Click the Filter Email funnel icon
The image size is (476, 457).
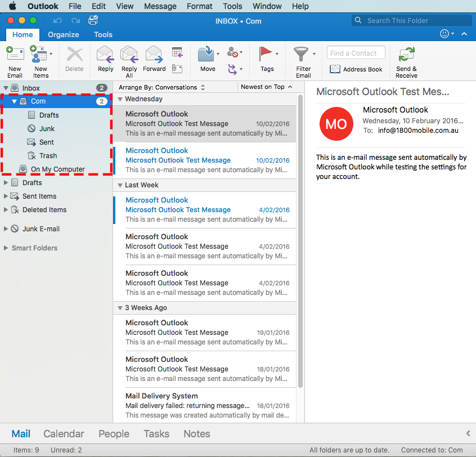tap(301, 53)
